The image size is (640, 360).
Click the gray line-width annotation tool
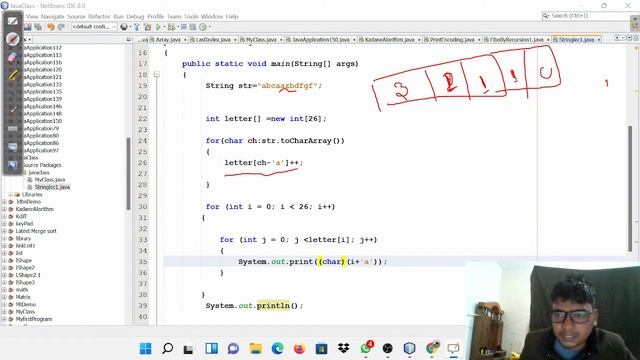[13, 129]
